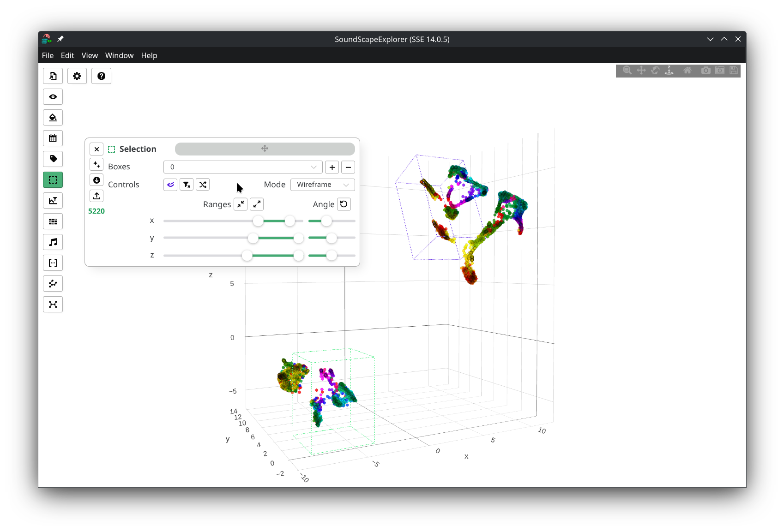Reset the Angle with rotate button

tap(344, 204)
